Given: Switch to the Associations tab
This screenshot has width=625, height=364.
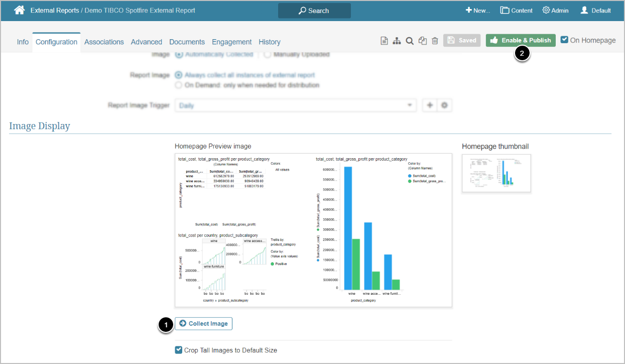Looking at the screenshot, I should click(x=104, y=42).
